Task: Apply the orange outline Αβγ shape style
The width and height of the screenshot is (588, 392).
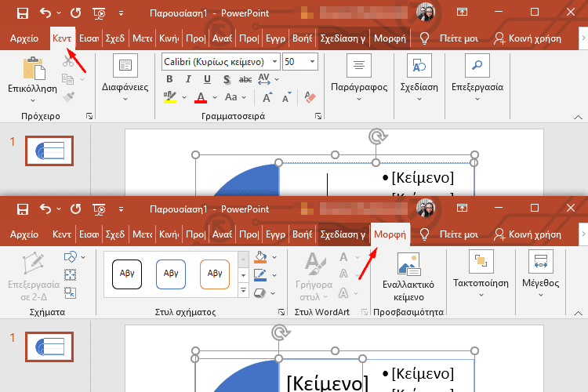Action: click(x=215, y=274)
